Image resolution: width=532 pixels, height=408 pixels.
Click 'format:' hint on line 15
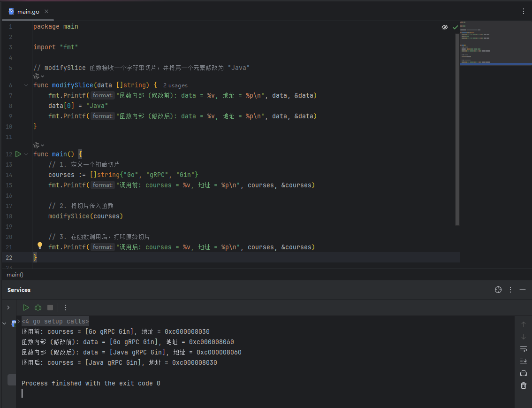[102, 185]
